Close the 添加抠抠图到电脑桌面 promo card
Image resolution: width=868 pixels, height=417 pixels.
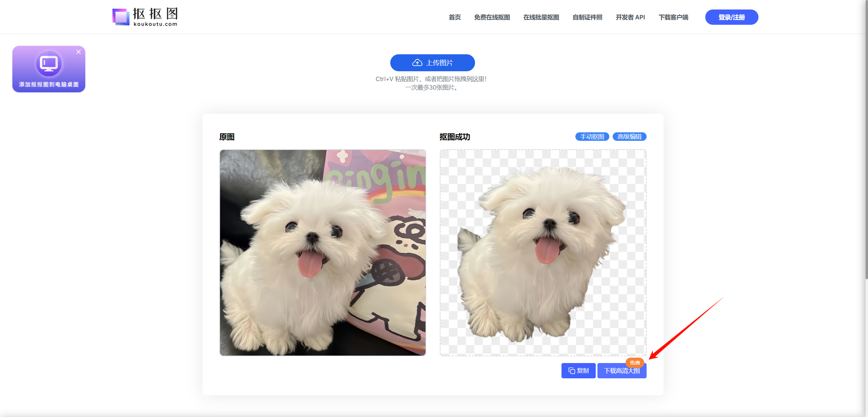click(78, 52)
